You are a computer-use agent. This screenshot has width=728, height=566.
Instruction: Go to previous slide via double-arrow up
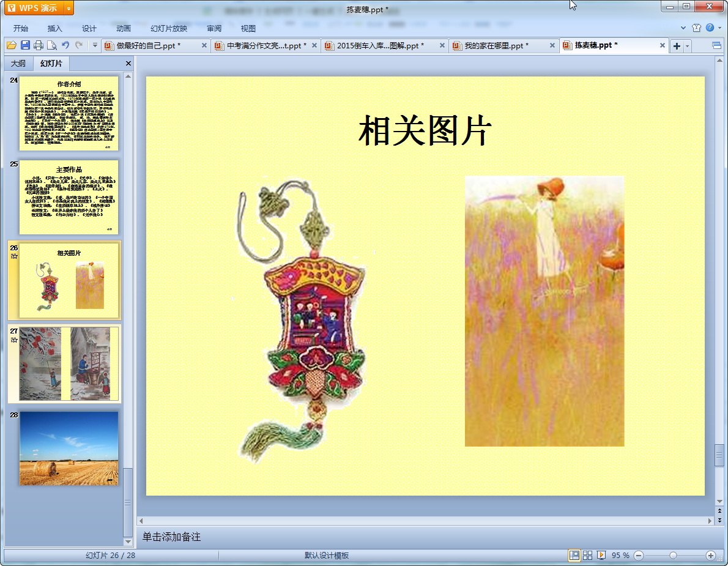click(719, 511)
